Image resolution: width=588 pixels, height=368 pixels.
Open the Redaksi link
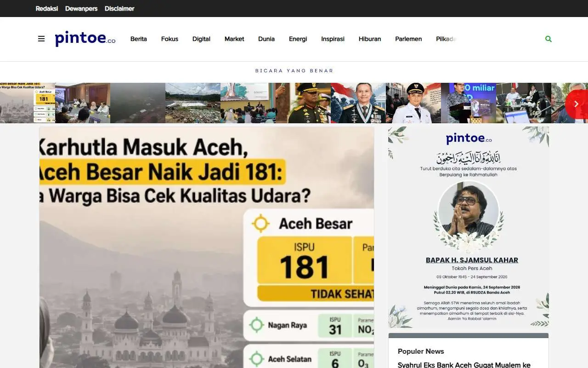[x=47, y=8]
